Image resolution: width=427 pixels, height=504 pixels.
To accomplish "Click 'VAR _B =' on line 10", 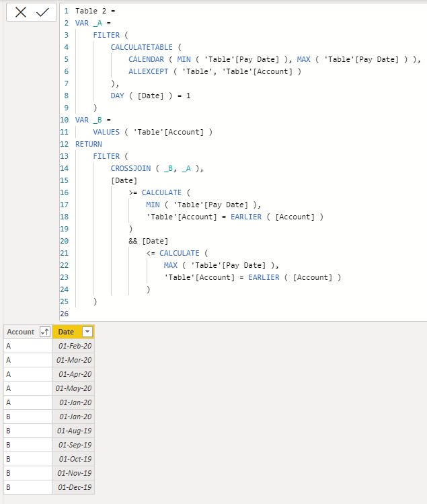I will click(93, 120).
